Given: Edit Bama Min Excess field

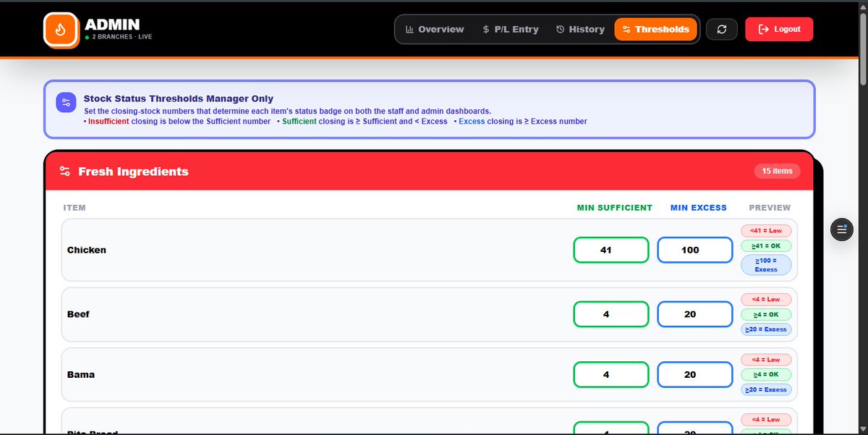Looking at the screenshot, I should click(695, 374).
